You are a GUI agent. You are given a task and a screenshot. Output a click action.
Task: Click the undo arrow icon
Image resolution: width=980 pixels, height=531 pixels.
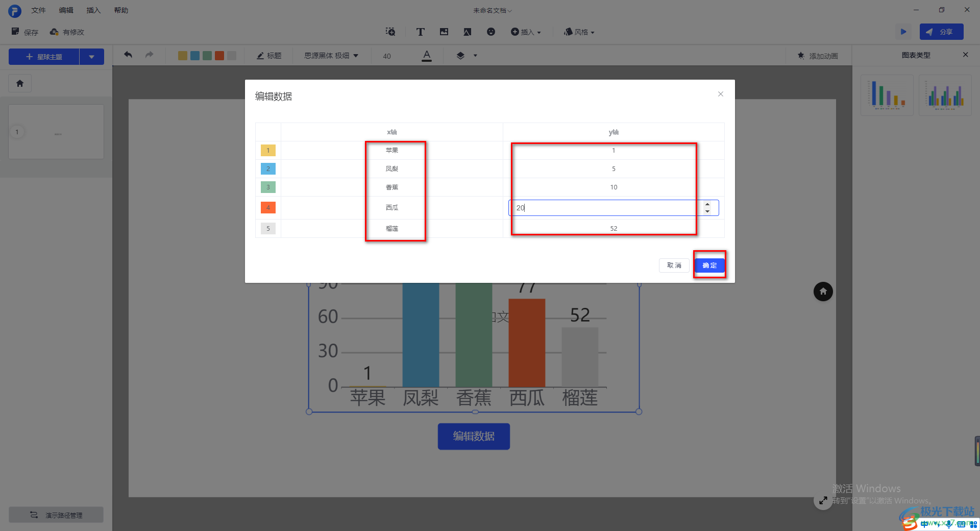coord(128,55)
